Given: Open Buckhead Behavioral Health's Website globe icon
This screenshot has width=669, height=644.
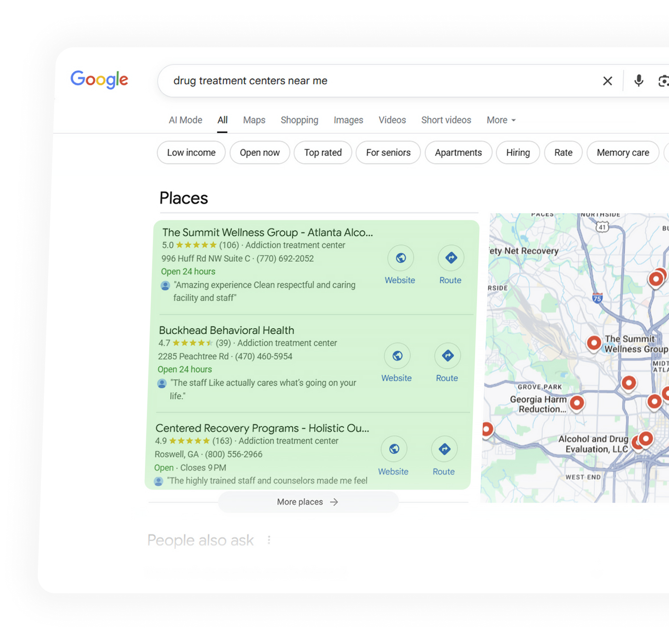Looking at the screenshot, I should (397, 356).
